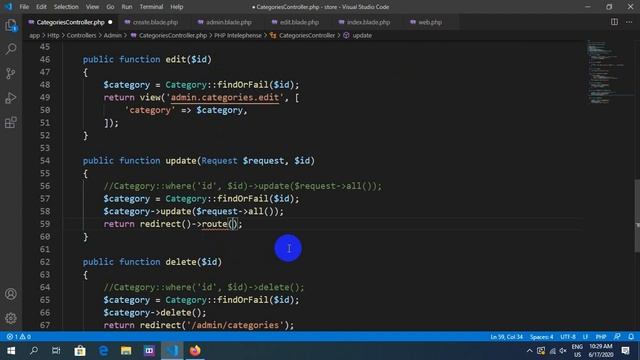
Task: Open the Search view in activity bar
Action: pos(11,49)
